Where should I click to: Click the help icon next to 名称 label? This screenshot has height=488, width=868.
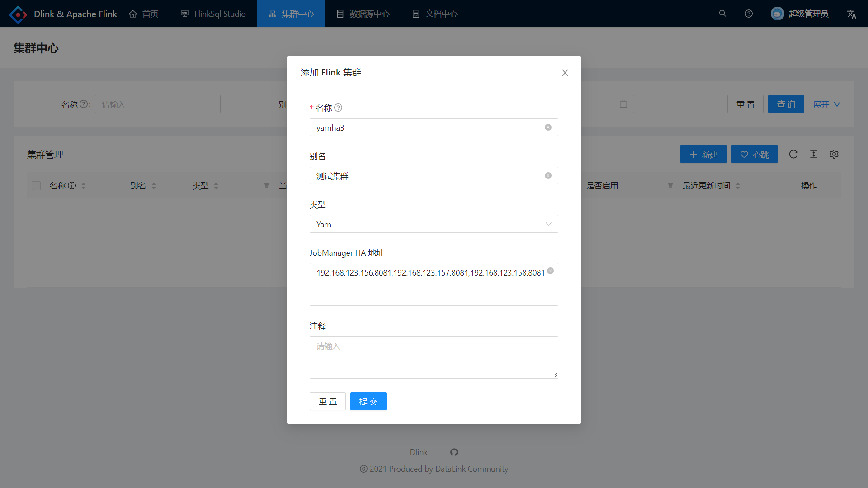pos(338,108)
